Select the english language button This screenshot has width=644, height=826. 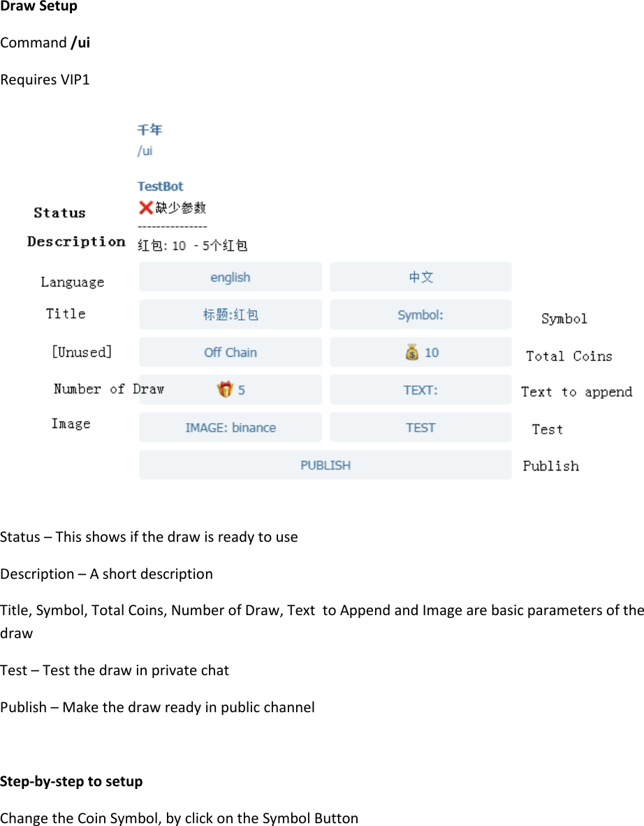click(x=230, y=276)
